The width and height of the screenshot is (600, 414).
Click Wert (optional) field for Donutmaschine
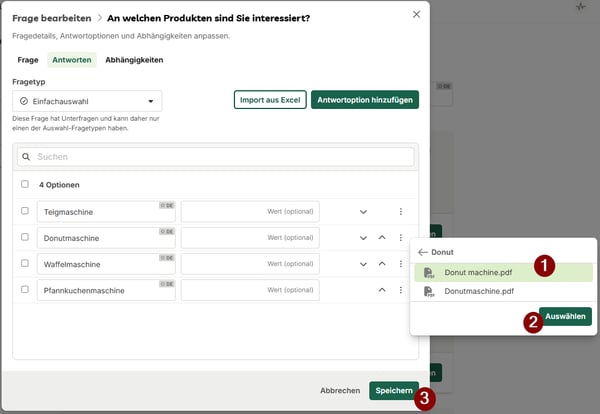250,238
